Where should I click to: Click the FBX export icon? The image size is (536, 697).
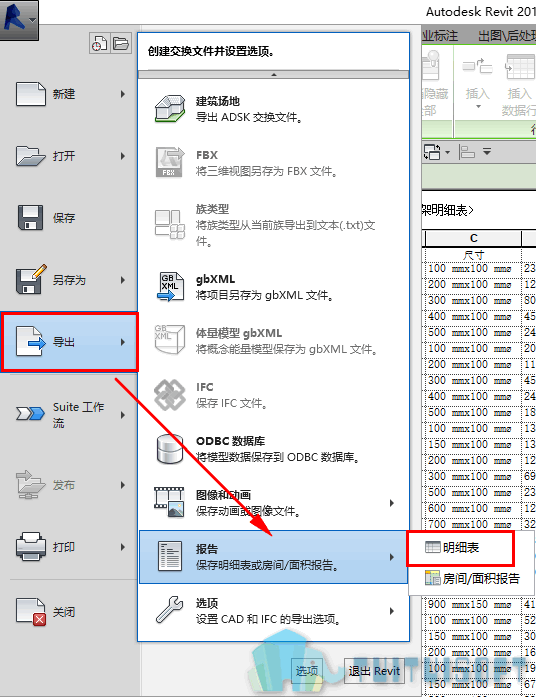pos(170,163)
